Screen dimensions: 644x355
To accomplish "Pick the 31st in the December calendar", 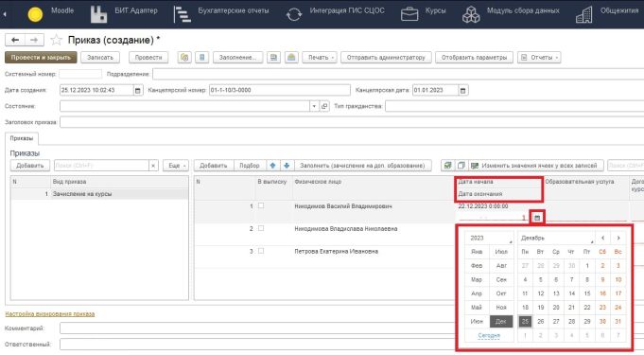I will (618, 321).
